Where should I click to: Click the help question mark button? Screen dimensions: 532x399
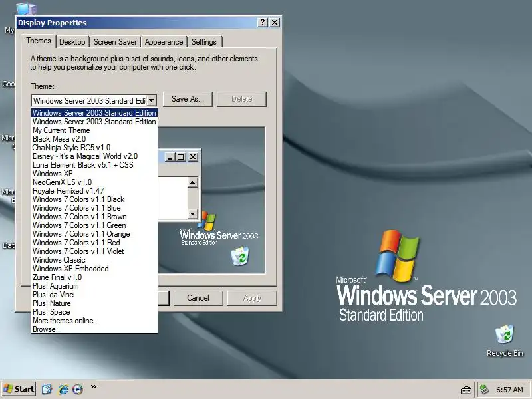pyautogui.click(x=262, y=23)
